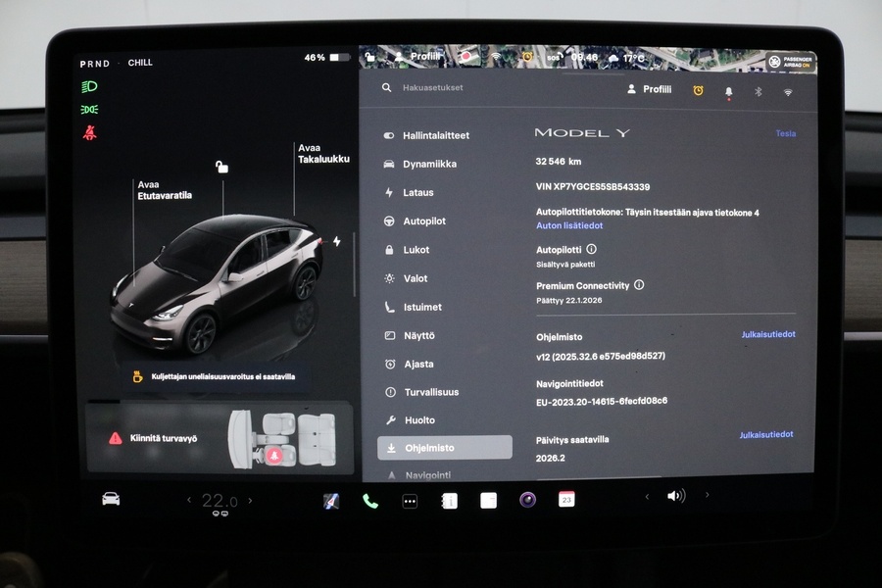The image size is (882, 588).
Task: Click the Hakuasetukset search field
Action: (x=441, y=87)
